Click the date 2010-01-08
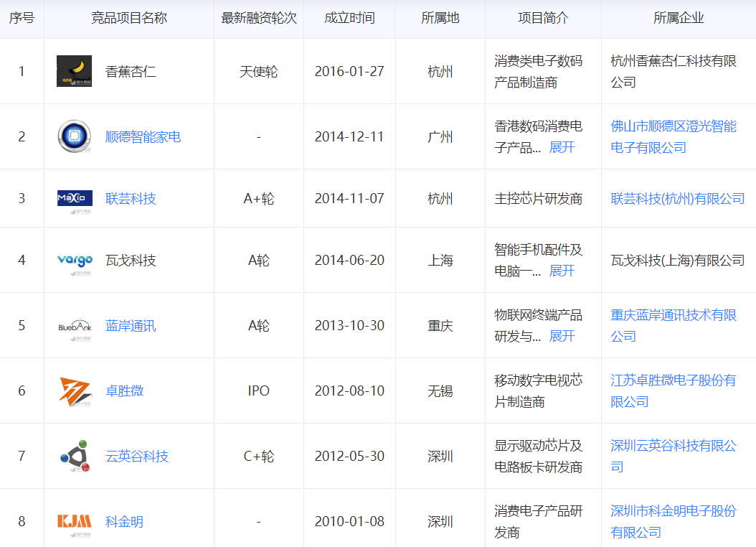 [349, 521]
